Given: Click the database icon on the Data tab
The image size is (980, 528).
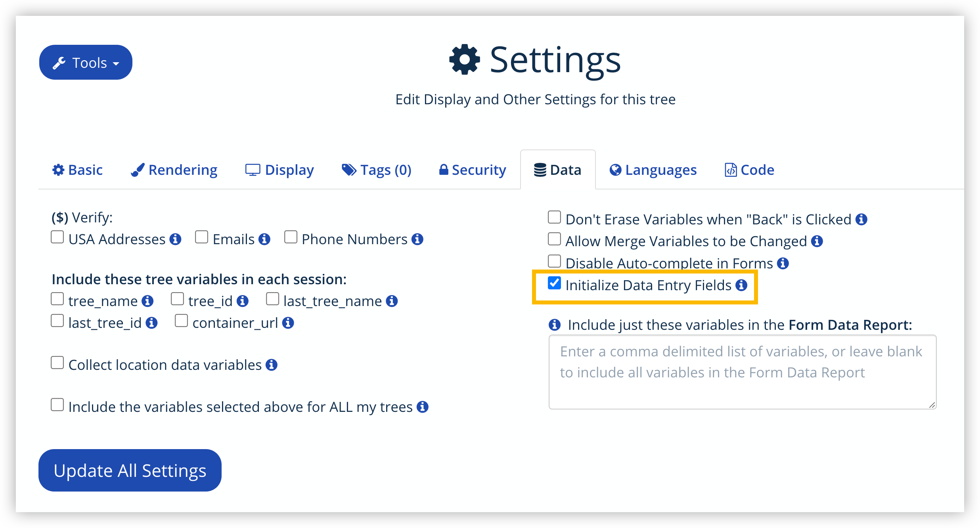Looking at the screenshot, I should 540,170.
